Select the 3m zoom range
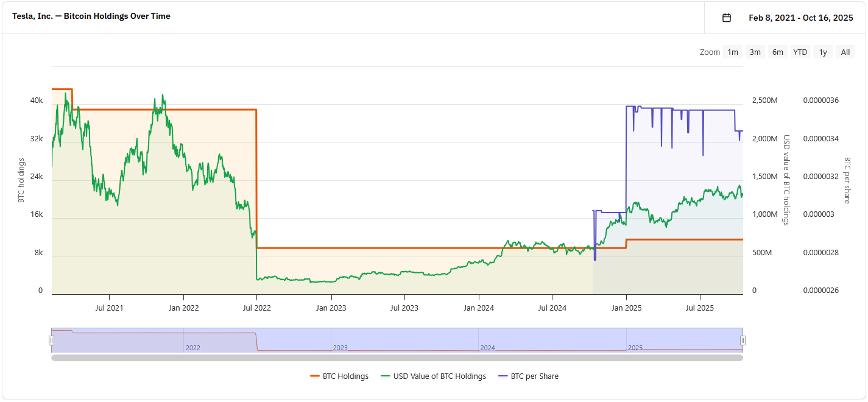 coord(755,52)
